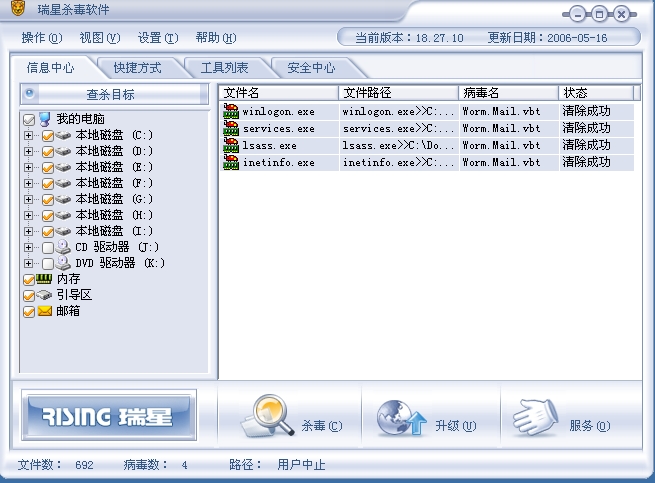This screenshot has height=483, width=655.
Task: Click the virus icon on the lsass.exe row
Action: coord(231,145)
